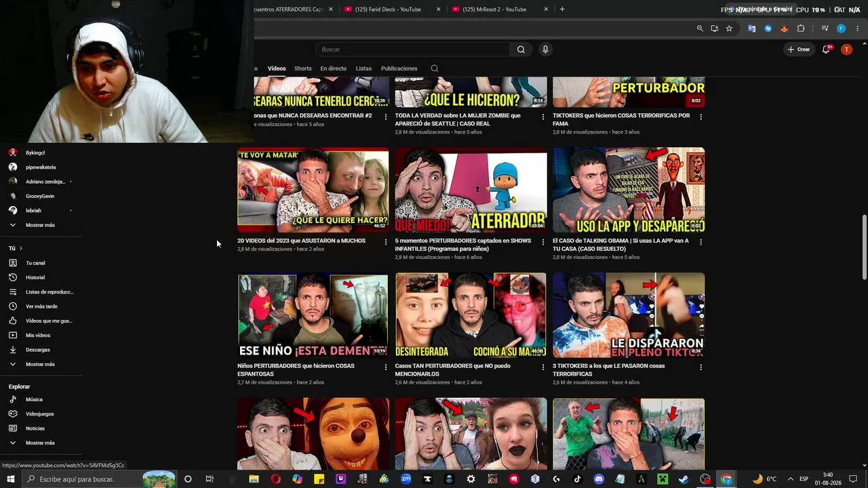Open the YouTube account avatar menu
868x488 pixels.
click(846, 49)
